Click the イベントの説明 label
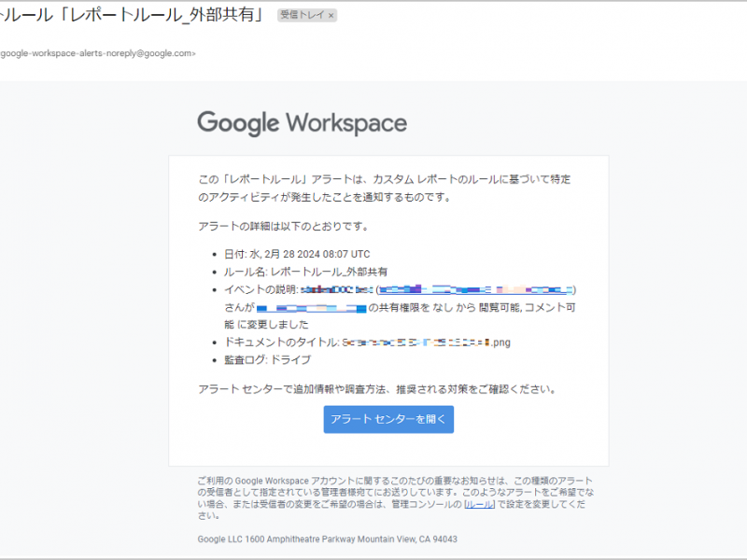This screenshot has width=747, height=560. (261, 289)
